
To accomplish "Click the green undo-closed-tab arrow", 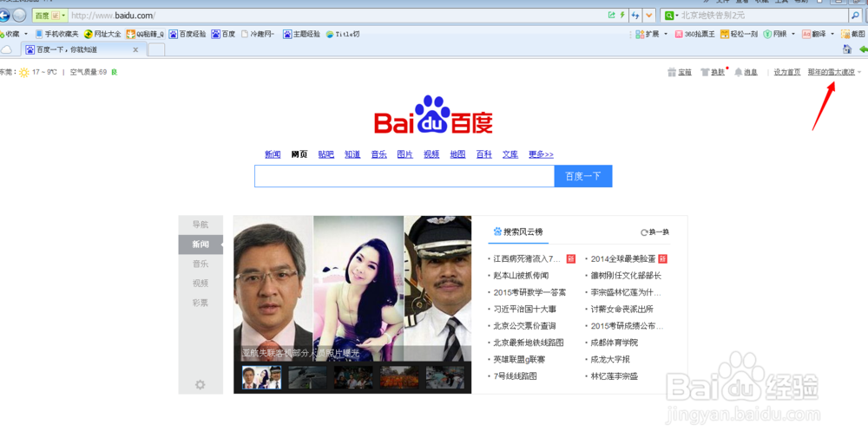I will click(x=863, y=49).
